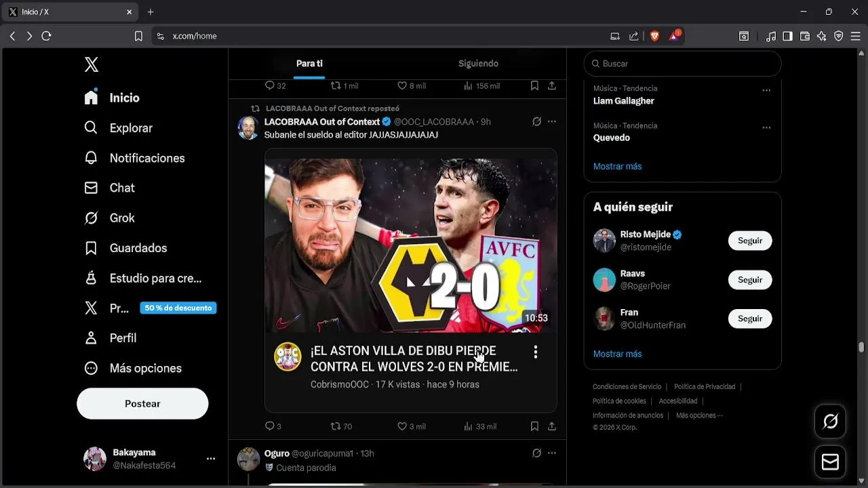Click Grok icon on LACOBRAAA post
The image size is (868, 488).
point(536,122)
